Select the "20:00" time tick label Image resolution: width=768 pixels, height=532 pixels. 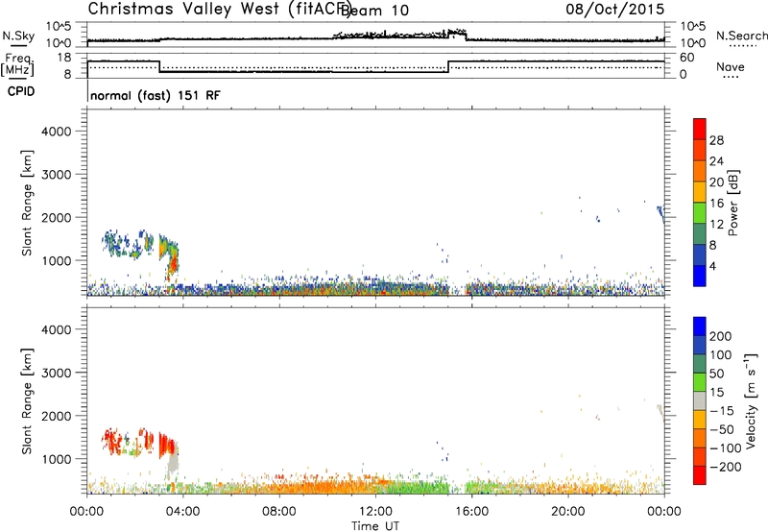[568, 512]
